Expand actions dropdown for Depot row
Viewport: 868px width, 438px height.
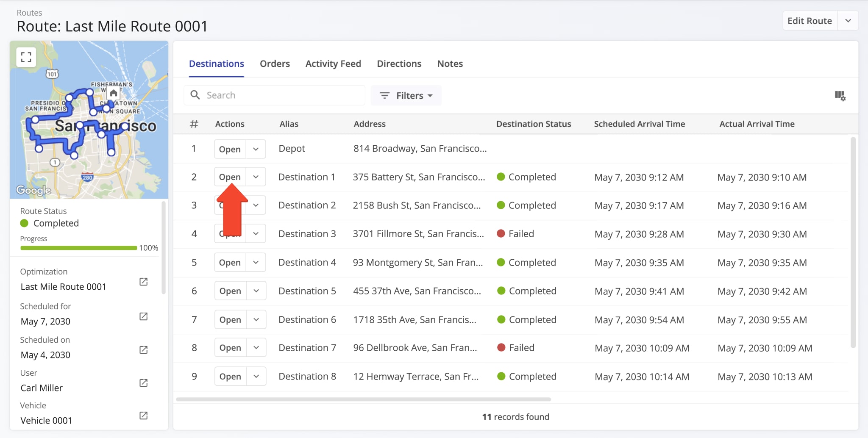point(256,149)
